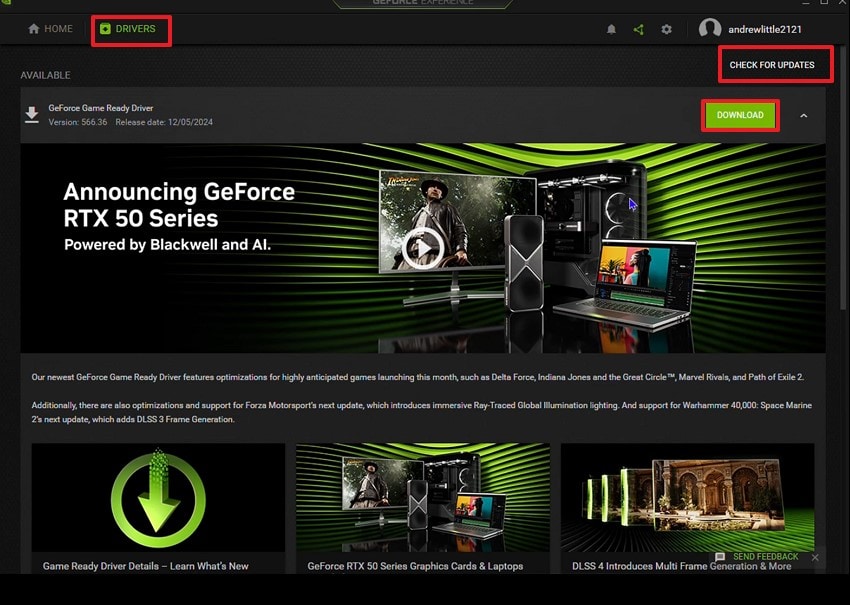The height and width of the screenshot is (605, 850).
Task: Click the 'Version: 566.36' text
Action: tap(78, 122)
